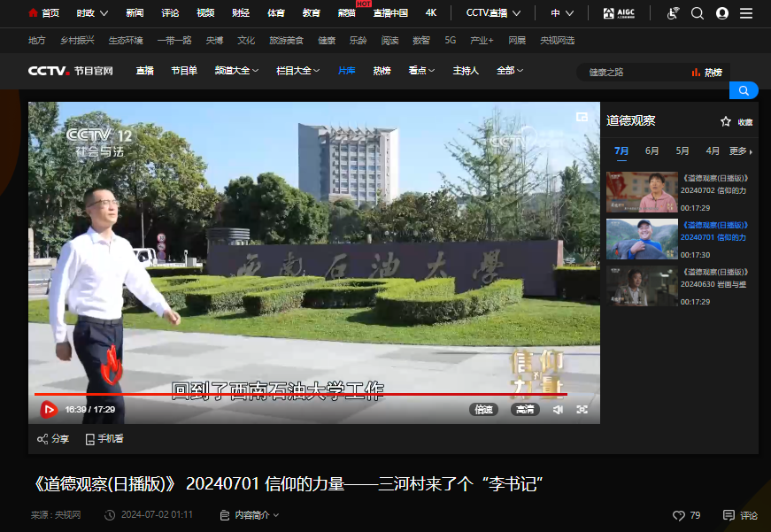Expand the CCTV直播 dropdown menu
771x532 pixels.
(493, 13)
